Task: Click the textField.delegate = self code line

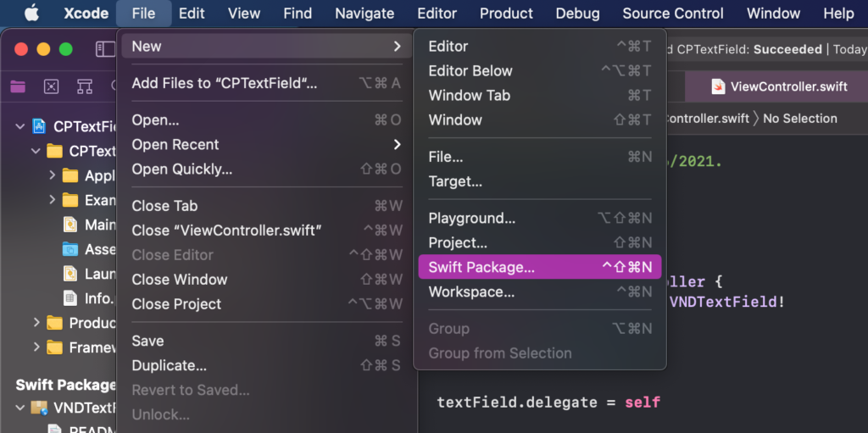Action: [x=548, y=402]
